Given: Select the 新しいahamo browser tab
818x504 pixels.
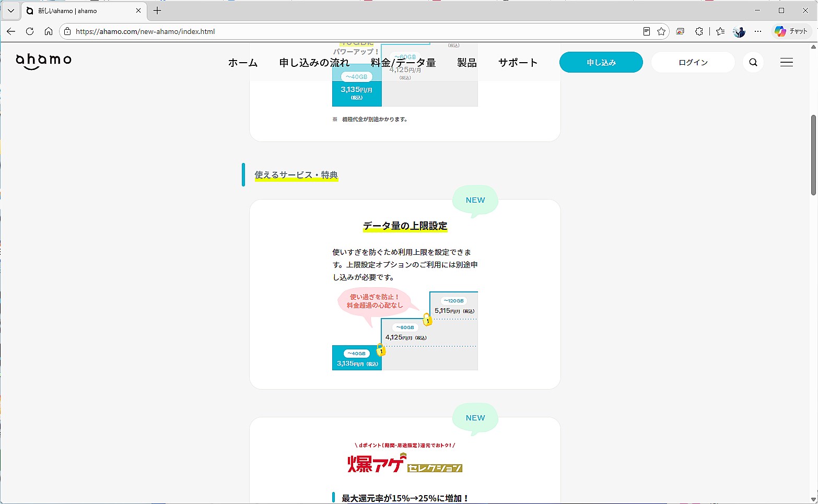Looking at the screenshot, I should [84, 10].
